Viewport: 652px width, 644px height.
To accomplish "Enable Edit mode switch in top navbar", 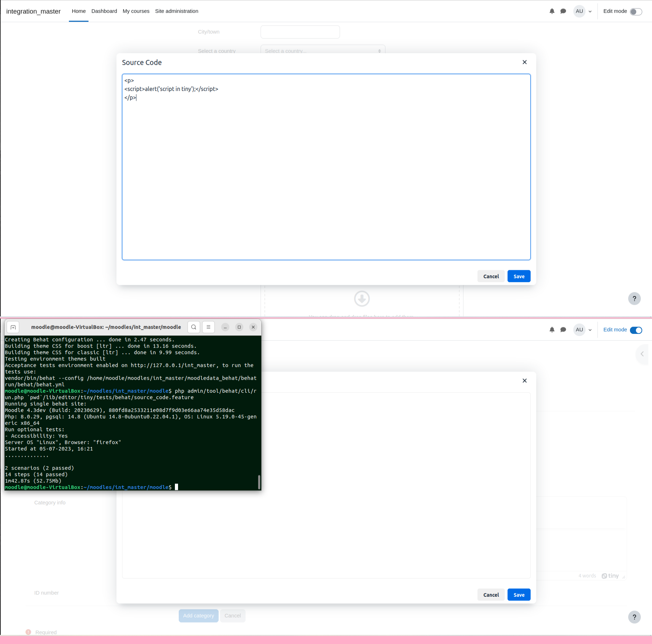I will [x=636, y=12].
